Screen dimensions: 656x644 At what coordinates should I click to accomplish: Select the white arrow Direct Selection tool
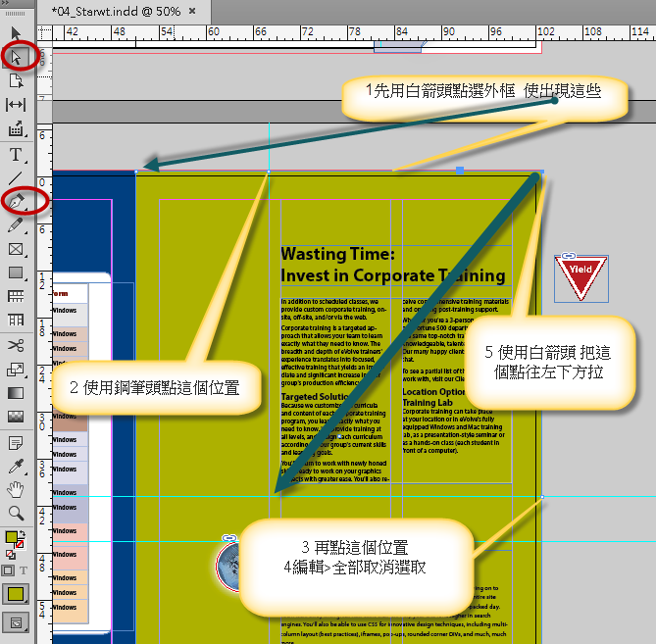[x=16, y=57]
